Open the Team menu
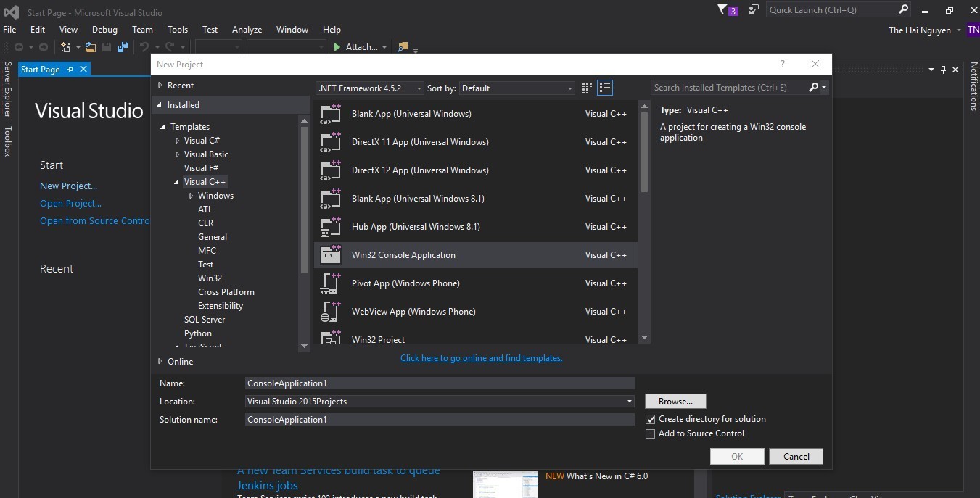Image resolution: width=980 pixels, height=498 pixels. tap(142, 30)
